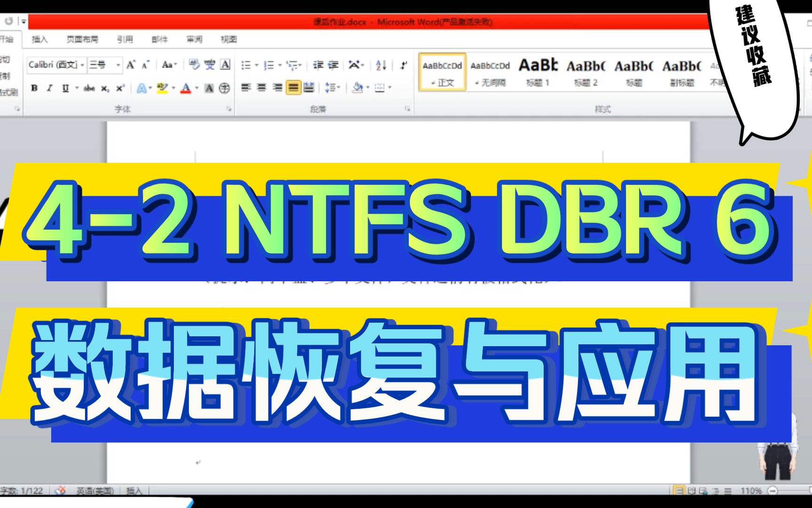Toggle justified paragraph alignment
The image size is (812, 508).
click(293, 88)
